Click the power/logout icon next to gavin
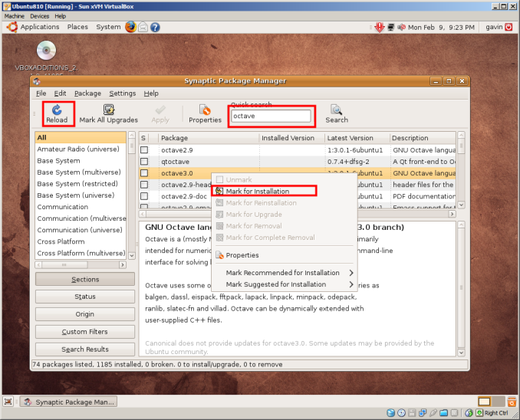The height and width of the screenshot is (420, 520). [x=508, y=27]
